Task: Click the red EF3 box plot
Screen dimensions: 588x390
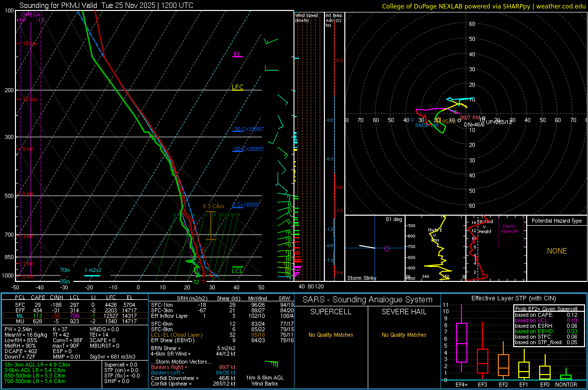Action: pos(482,361)
